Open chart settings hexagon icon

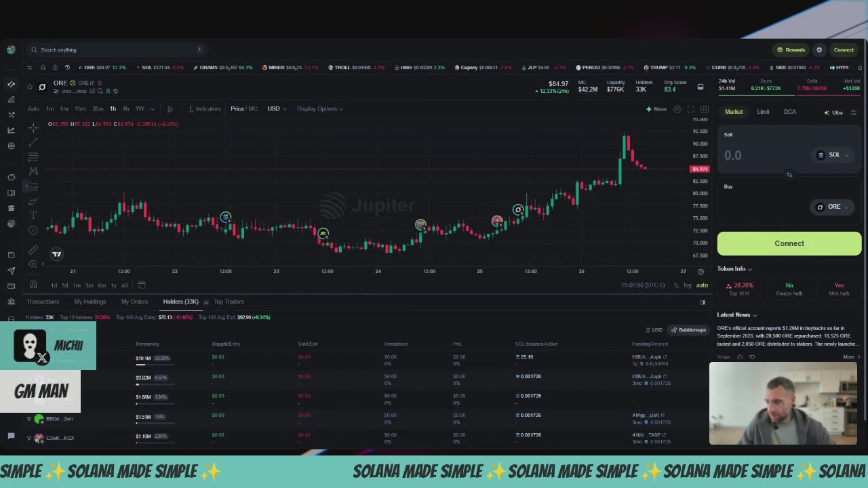point(677,109)
